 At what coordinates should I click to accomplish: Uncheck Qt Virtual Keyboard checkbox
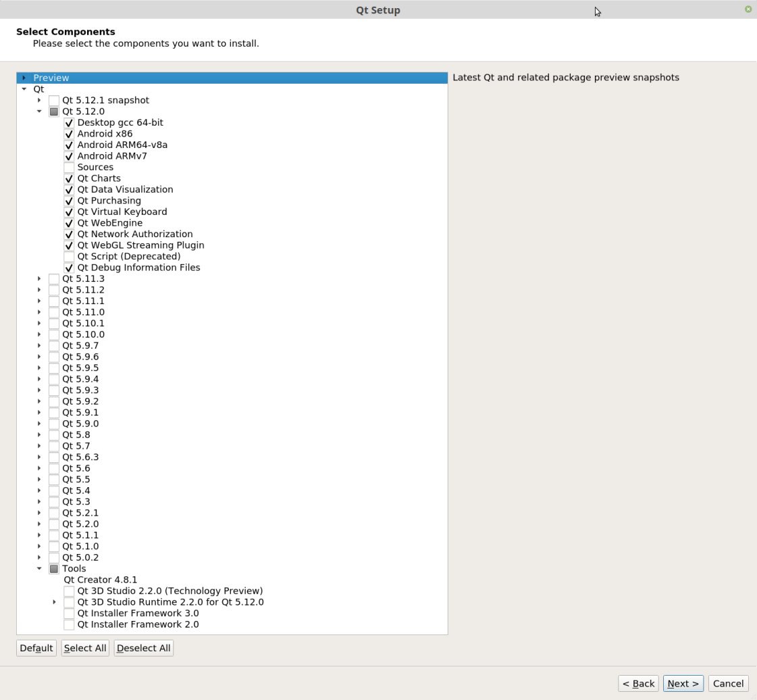(69, 211)
